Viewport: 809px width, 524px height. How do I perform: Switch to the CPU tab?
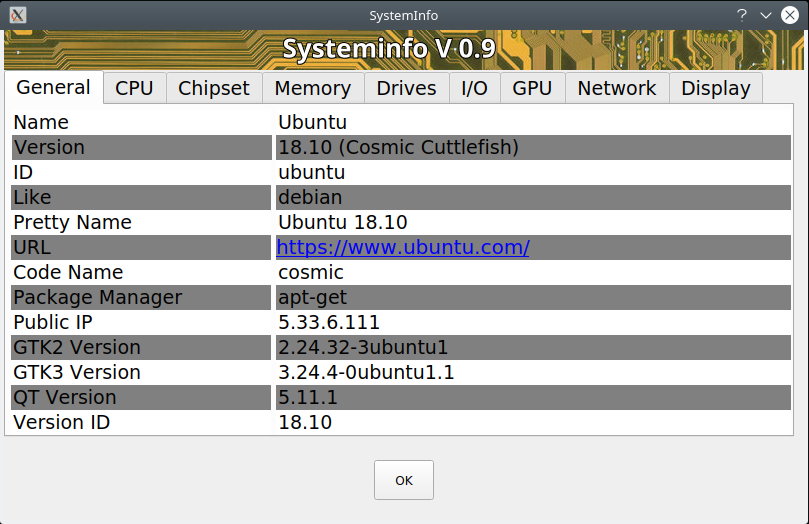pos(134,88)
